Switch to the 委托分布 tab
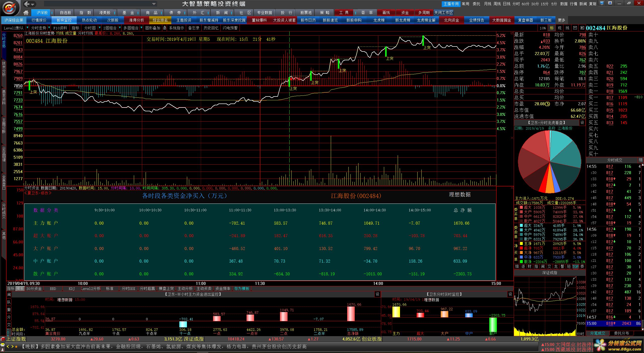Viewport: 644px width, 353px height. coord(621,333)
